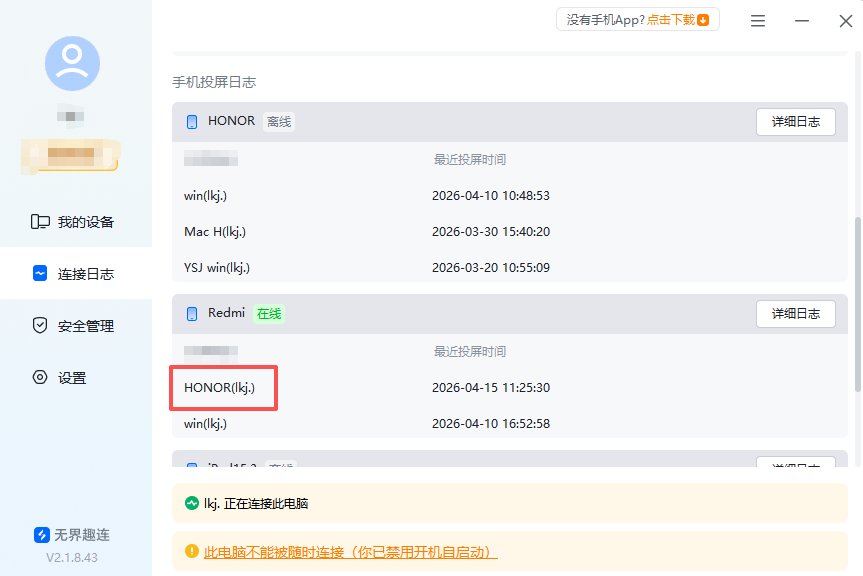This screenshot has width=863, height=576.
Task: Open 我的设备 in the sidebar
Action: point(74,222)
